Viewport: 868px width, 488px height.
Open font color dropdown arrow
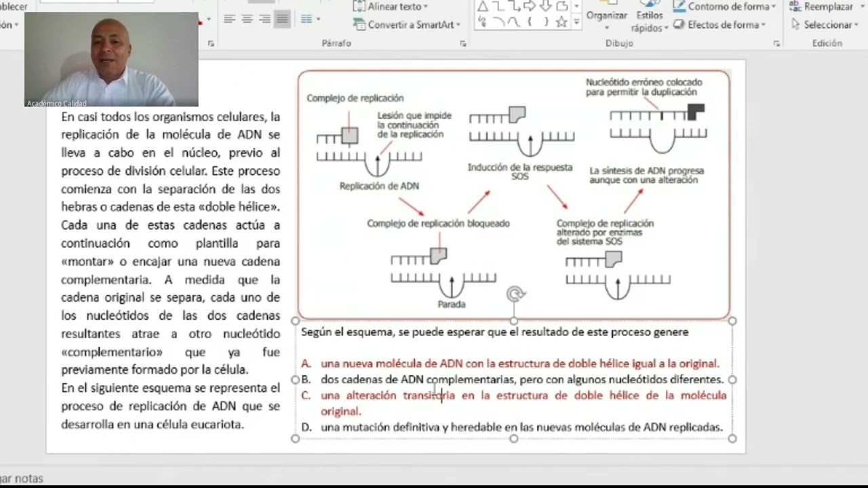[x=208, y=20]
